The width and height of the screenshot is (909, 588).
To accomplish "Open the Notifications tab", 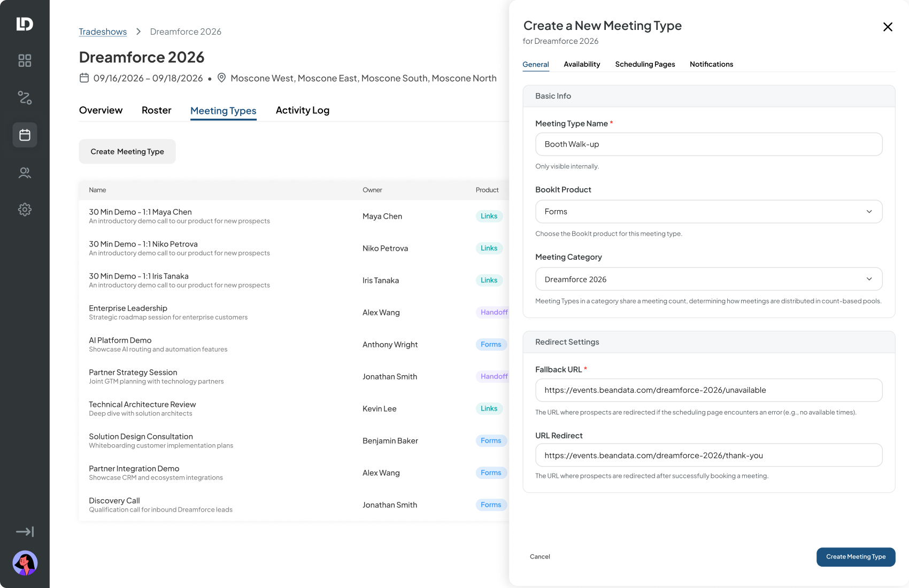I will coord(711,64).
